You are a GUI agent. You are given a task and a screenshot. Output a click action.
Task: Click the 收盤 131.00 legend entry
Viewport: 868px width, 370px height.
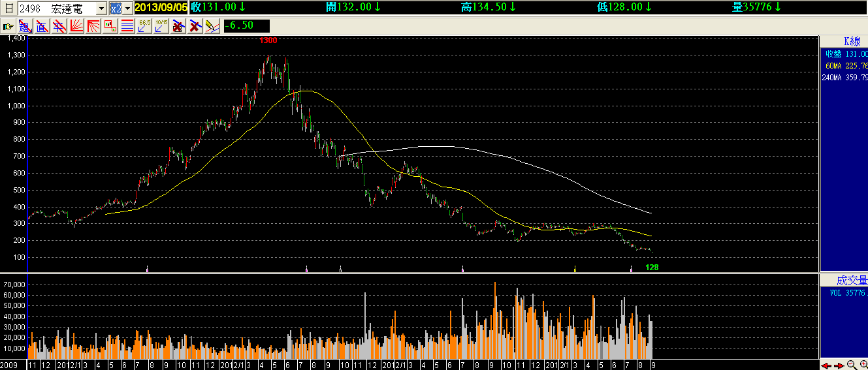pos(846,54)
